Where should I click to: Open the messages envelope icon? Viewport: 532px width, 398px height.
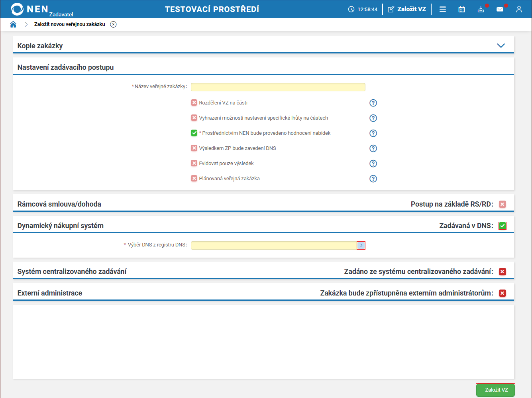[x=500, y=9]
